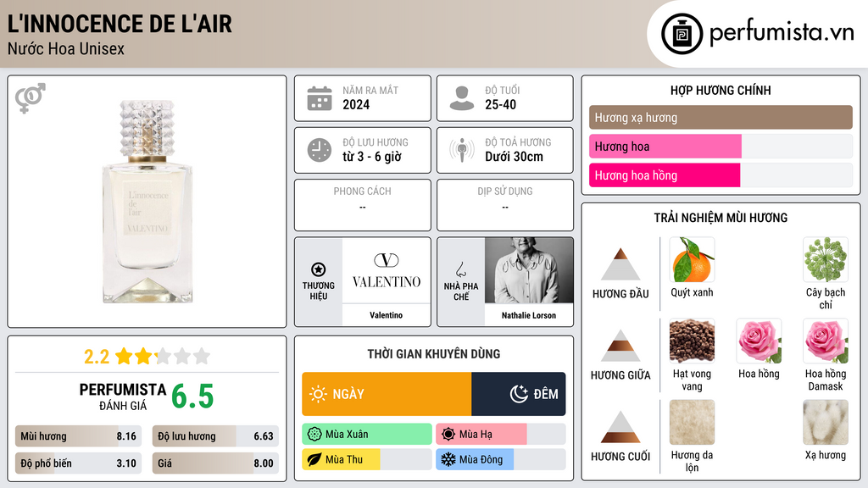Click the Hương giữa pyramid icon
This screenshot has height=488, width=868.
[x=620, y=346]
